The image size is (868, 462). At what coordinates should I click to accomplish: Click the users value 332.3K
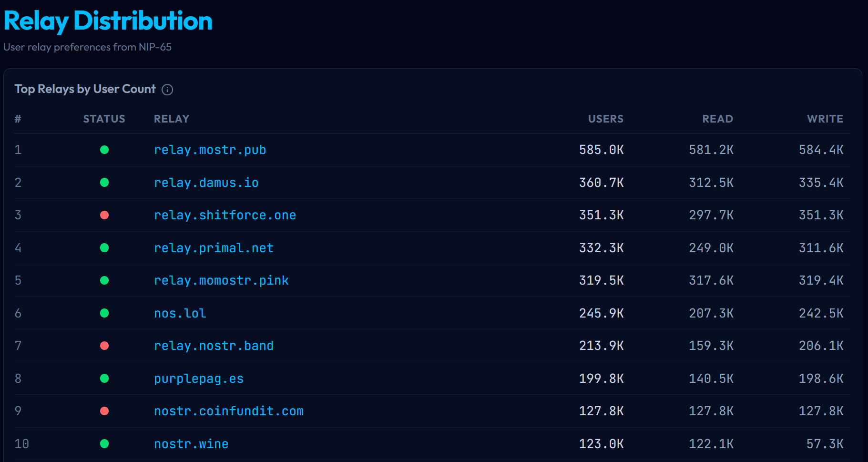coord(601,248)
